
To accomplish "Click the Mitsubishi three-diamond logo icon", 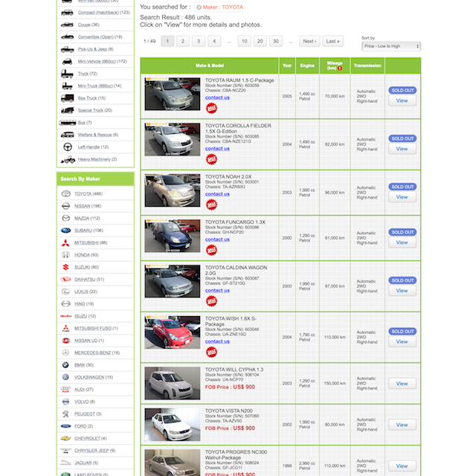I will [x=65, y=243].
